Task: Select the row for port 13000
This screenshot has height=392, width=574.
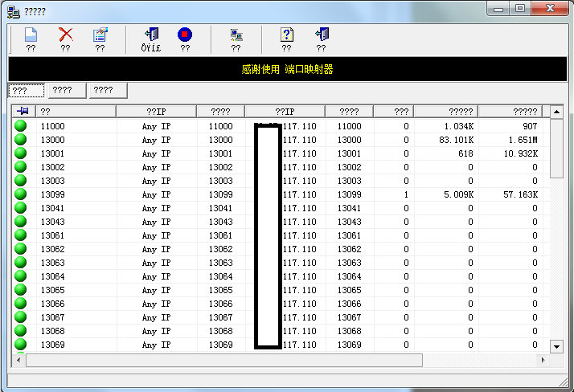Action: point(281,140)
